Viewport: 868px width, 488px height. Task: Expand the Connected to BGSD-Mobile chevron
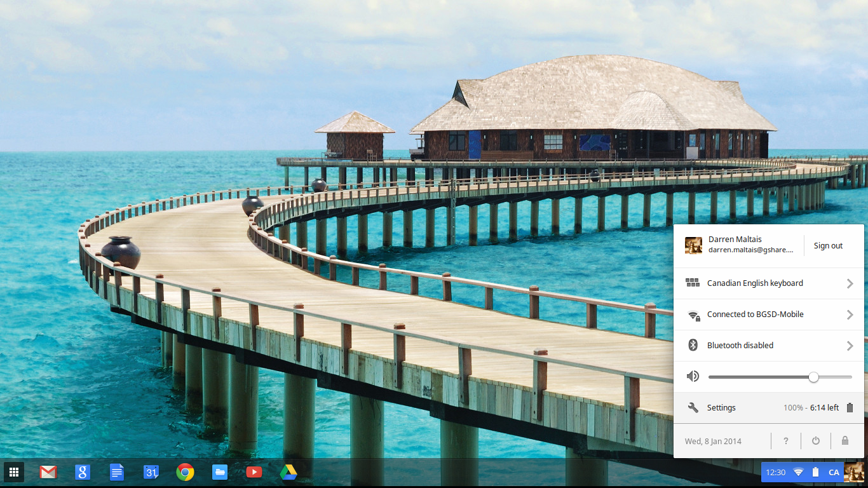click(850, 315)
